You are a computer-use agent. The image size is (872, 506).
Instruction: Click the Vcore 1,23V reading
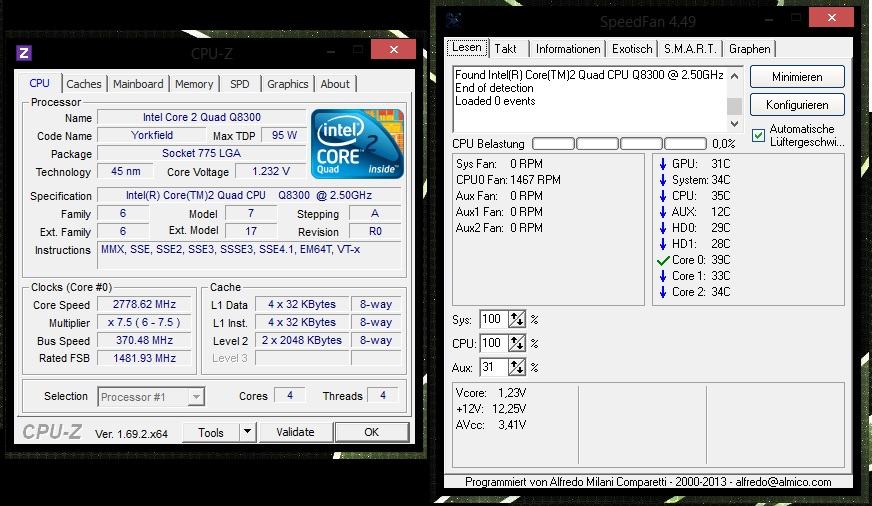[x=491, y=393]
